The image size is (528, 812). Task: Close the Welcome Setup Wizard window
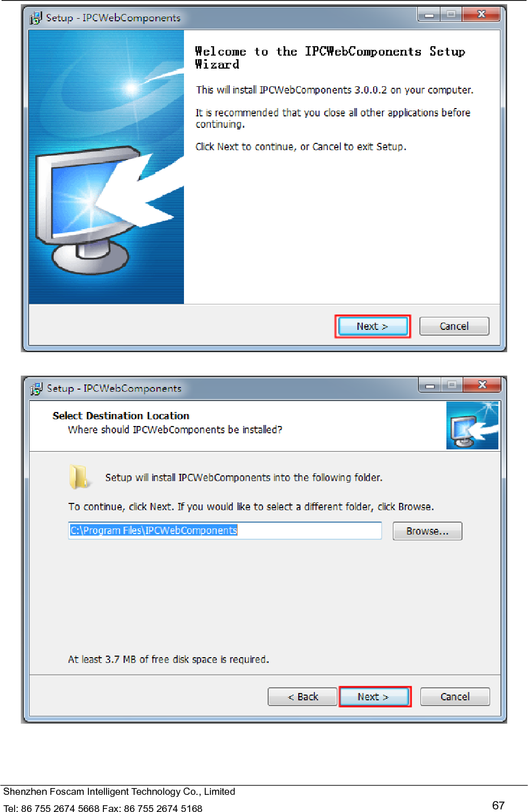coord(481,15)
